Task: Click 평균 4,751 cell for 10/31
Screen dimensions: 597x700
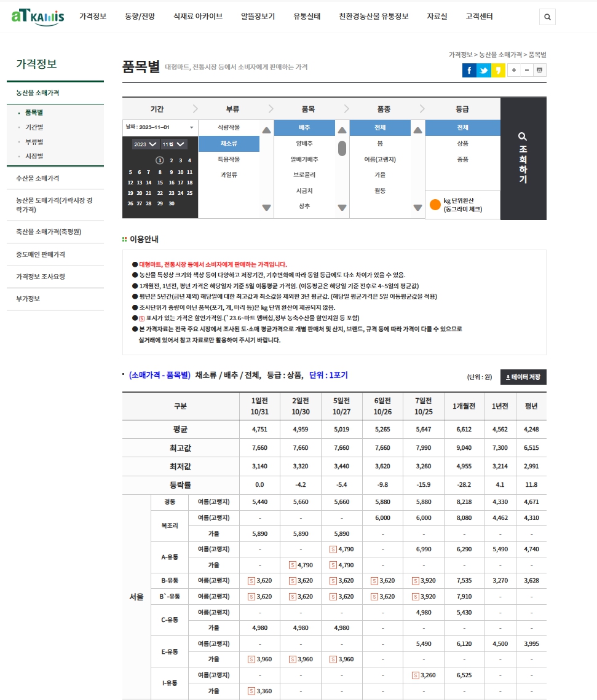Action: 259,430
